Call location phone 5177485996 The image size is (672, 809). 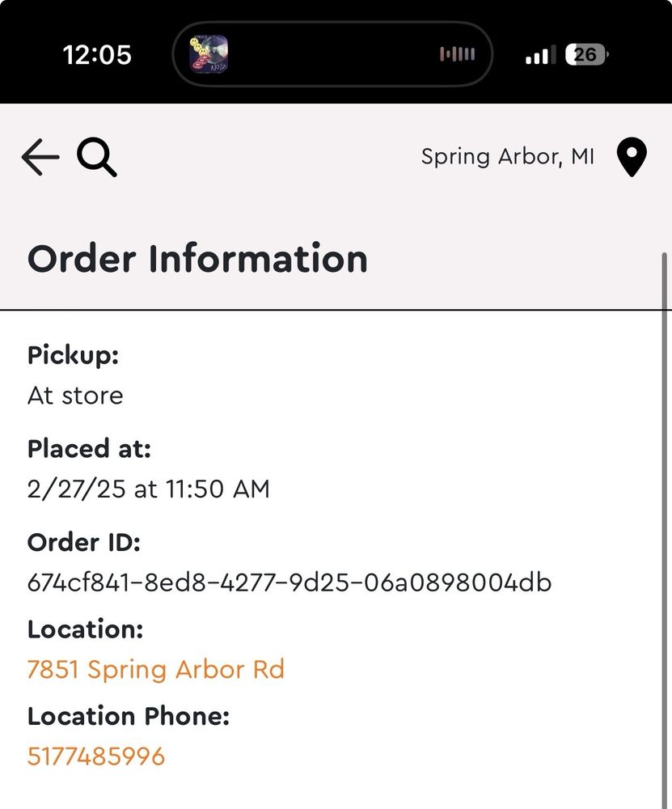[x=96, y=756]
